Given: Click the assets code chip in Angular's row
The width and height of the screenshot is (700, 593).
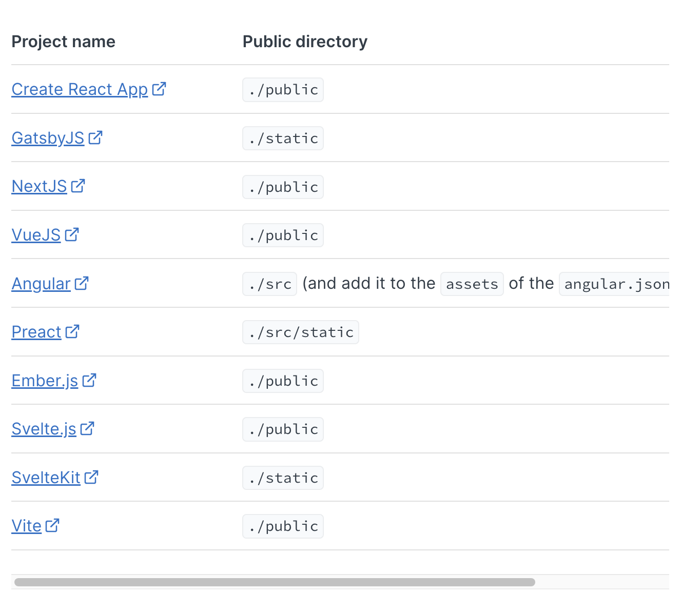Looking at the screenshot, I should [x=471, y=283].
